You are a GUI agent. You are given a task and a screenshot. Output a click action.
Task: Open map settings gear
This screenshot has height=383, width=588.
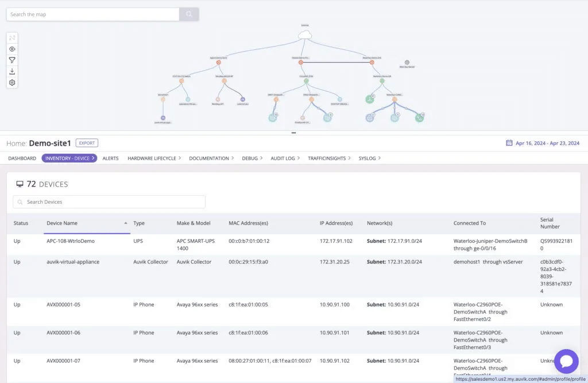(x=12, y=83)
